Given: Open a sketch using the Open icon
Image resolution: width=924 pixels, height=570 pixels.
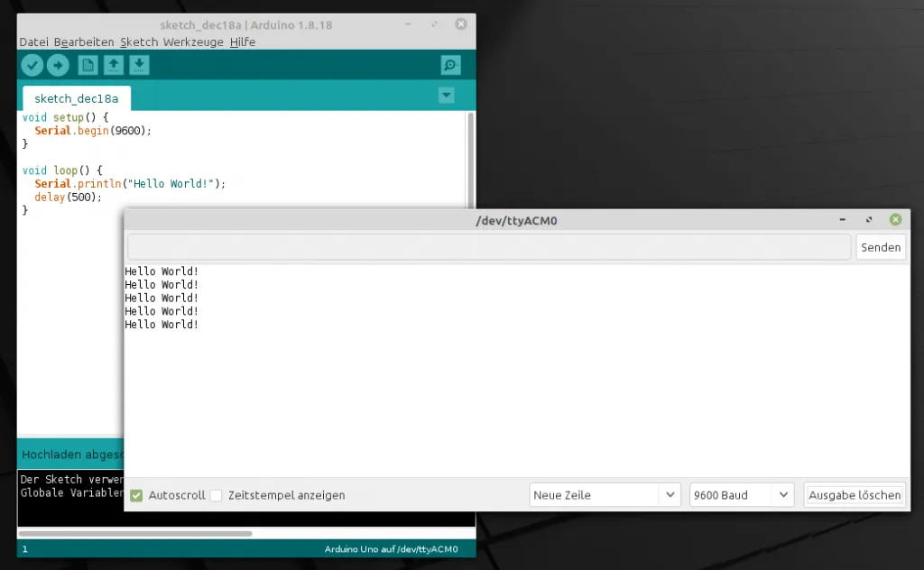Looking at the screenshot, I should 112,64.
